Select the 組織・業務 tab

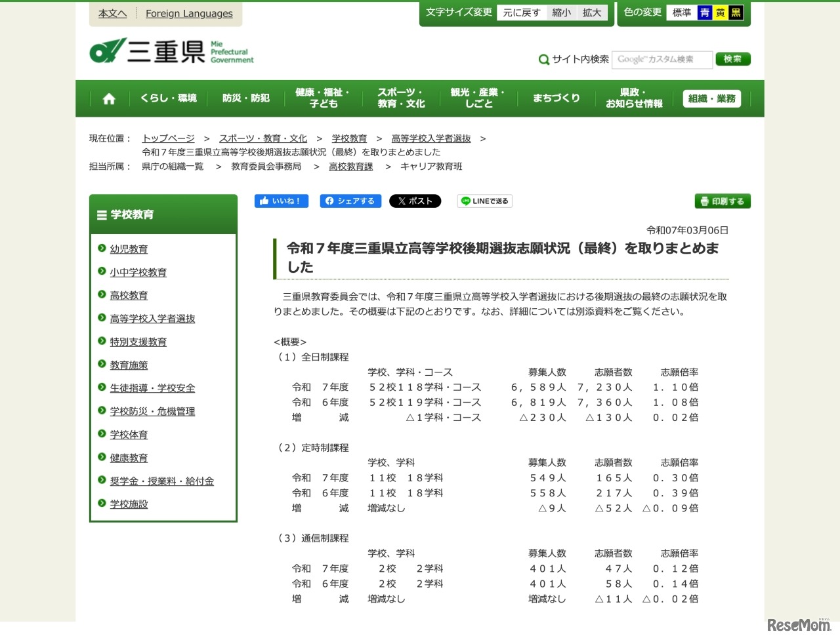[x=711, y=98]
